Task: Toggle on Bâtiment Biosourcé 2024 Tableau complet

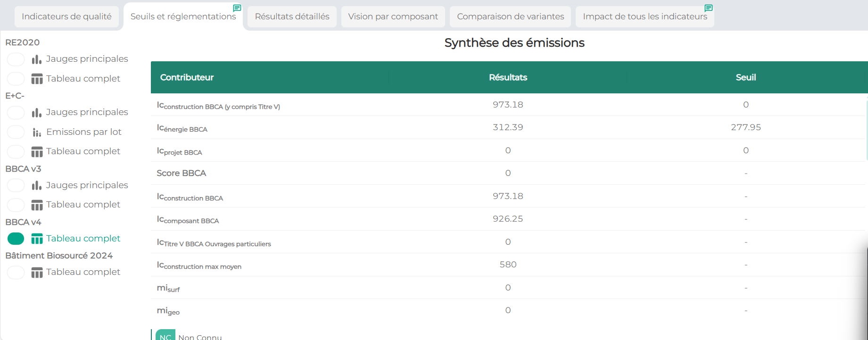Action: click(x=16, y=273)
